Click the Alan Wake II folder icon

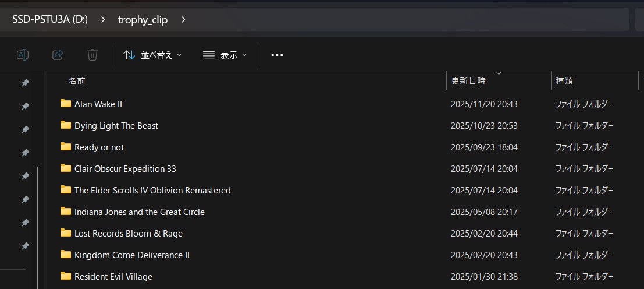click(x=65, y=104)
